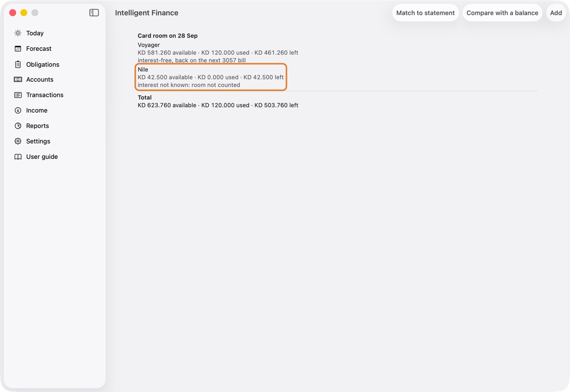Image resolution: width=570 pixels, height=392 pixels.
Task: Click the Total row label
Action: (x=145, y=98)
